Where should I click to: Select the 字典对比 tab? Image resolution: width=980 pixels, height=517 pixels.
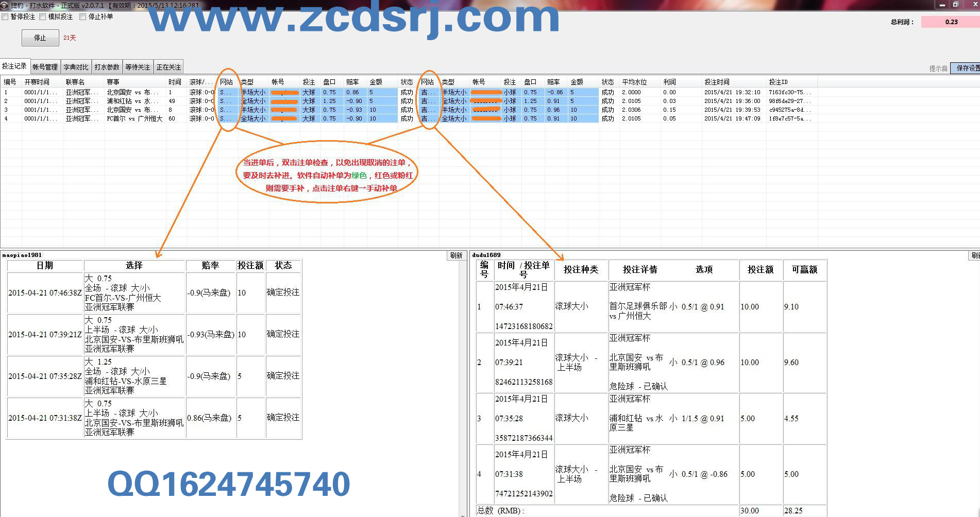pos(76,67)
